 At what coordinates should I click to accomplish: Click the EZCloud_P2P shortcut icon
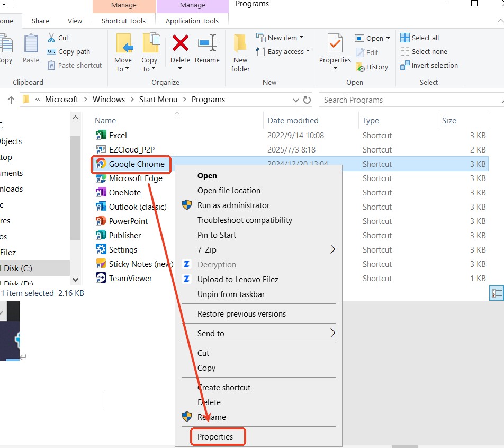[x=101, y=149]
